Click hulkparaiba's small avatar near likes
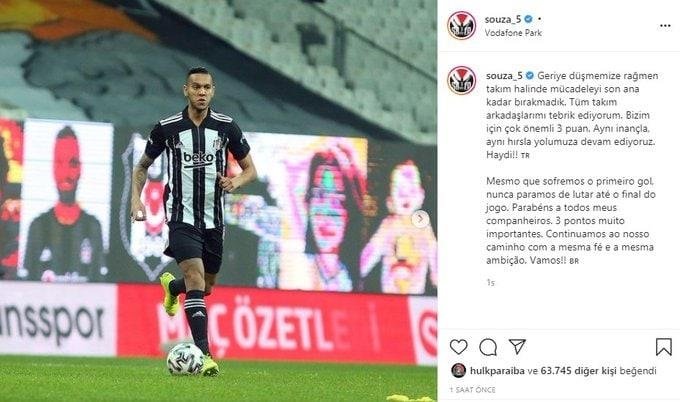The image size is (680, 402). point(458,370)
